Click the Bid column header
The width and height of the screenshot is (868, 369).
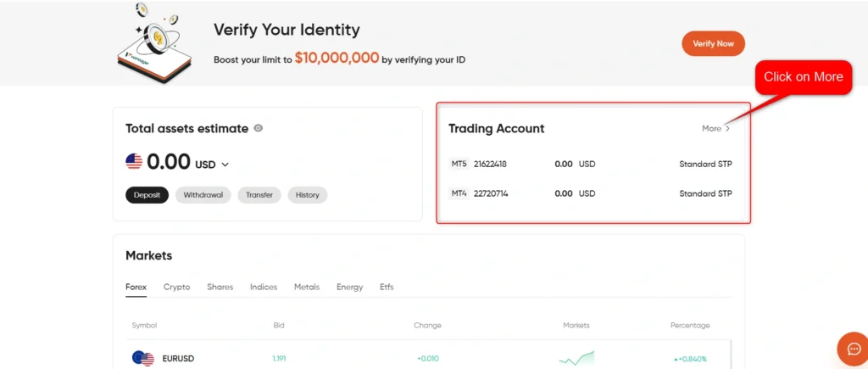(279, 325)
